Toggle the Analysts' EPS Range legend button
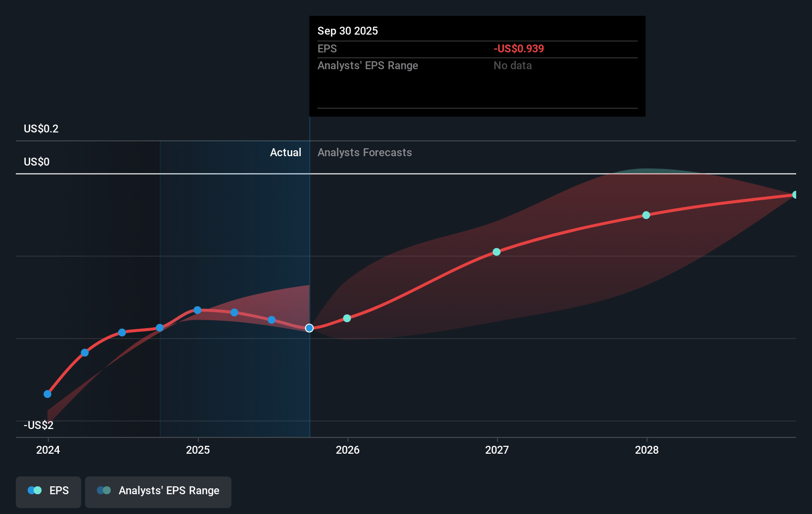Viewport: 812px width, 514px height. tap(158, 491)
